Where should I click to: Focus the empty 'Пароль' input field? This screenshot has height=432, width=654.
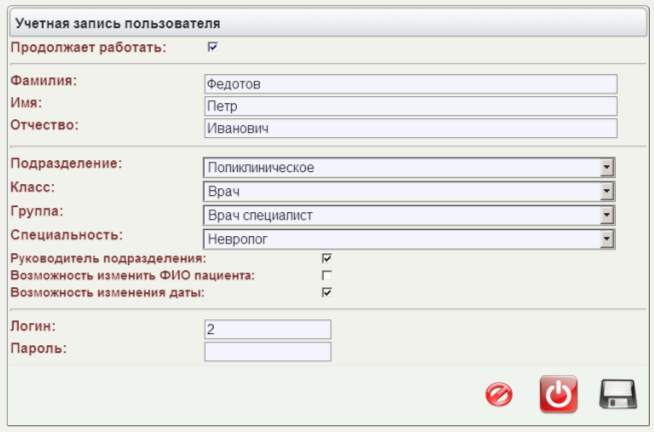[x=267, y=351]
